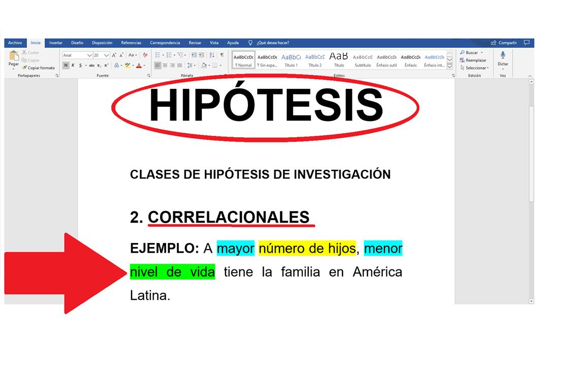
Task: Click the Pegar paste icon
Action: (x=14, y=56)
